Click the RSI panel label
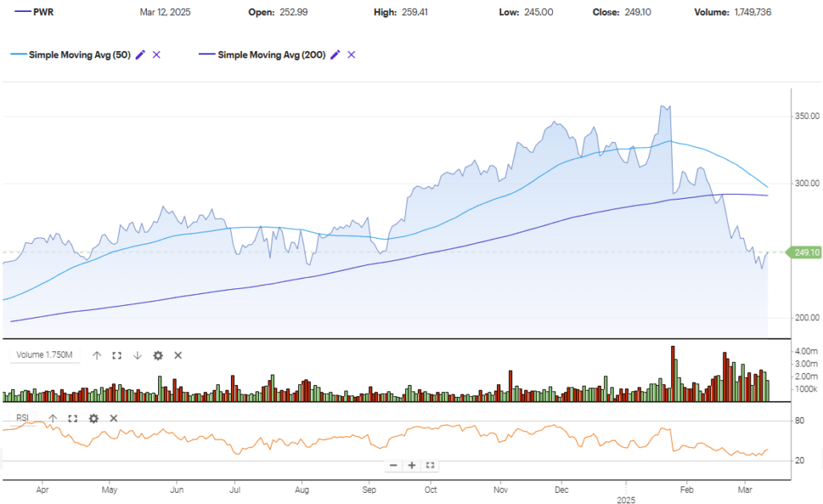823x504 pixels. (x=22, y=418)
